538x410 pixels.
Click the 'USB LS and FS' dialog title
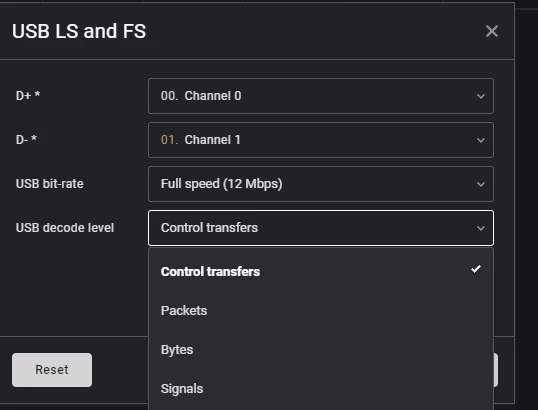(x=79, y=31)
